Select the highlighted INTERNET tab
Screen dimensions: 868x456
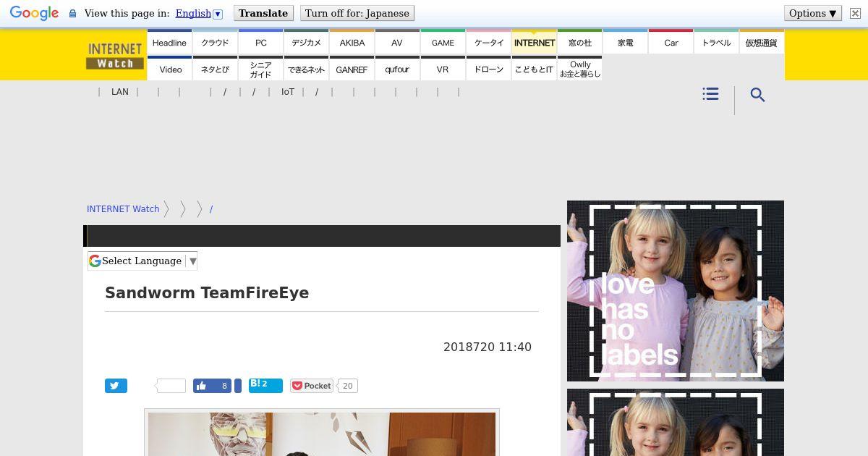coord(534,43)
